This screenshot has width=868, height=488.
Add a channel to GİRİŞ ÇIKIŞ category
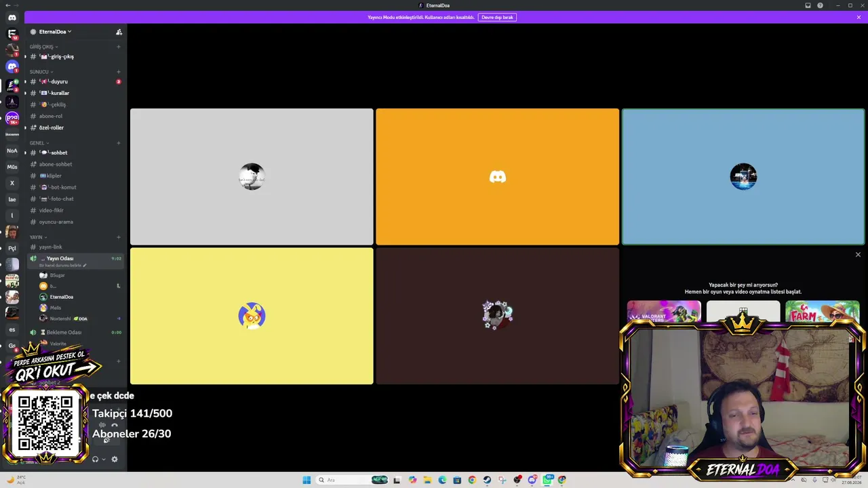pyautogui.click(x=119, y=47)
